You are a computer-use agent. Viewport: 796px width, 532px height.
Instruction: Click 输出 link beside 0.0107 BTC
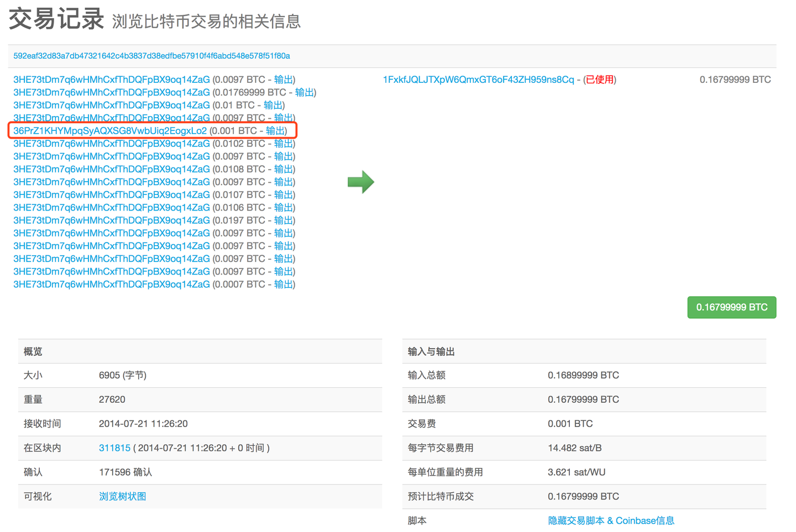(x=284, y=194)
